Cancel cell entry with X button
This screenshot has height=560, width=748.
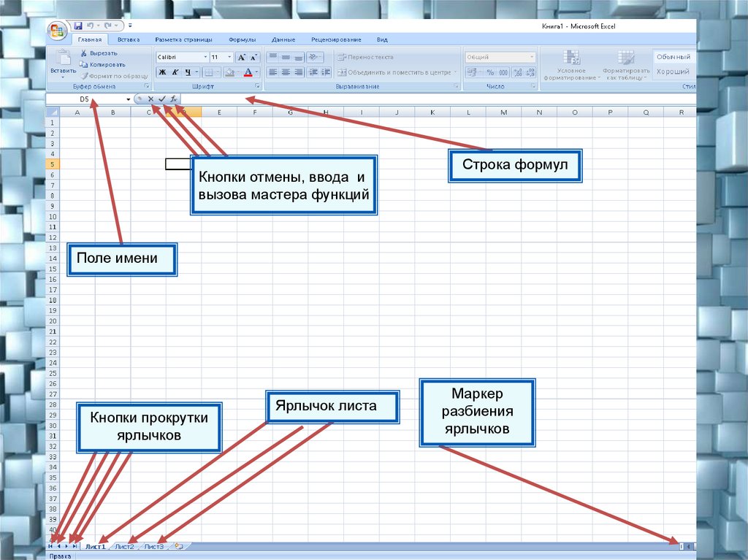(x=150, y=99)
